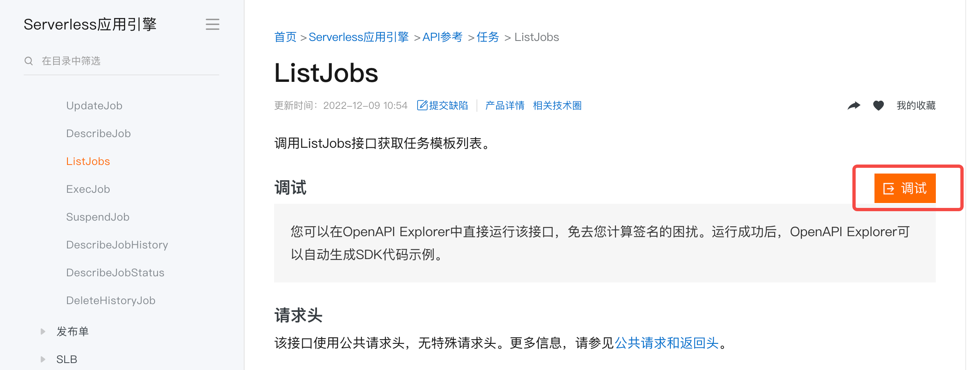Open UpdateJob in the sidebar
The image size is (980, 370).
click(x=94, y=106)
